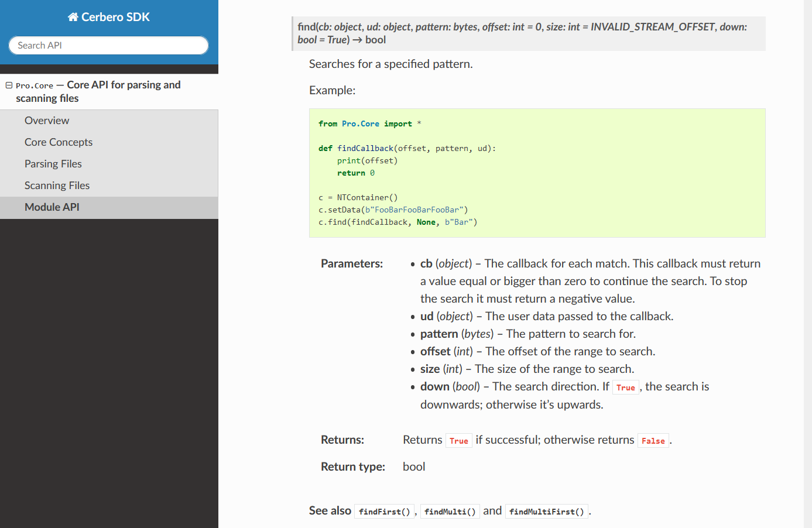Click the 'Searches for a specified pattern.' sentence
Viewport: 812px width, 528px height.
click(x=390, y=64)
